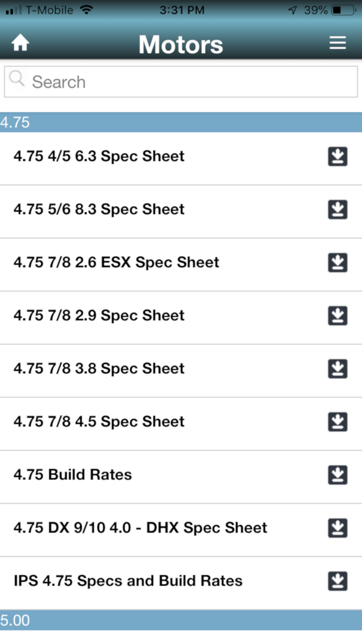Download the 4.75 Build Rates file

(338, 475)
